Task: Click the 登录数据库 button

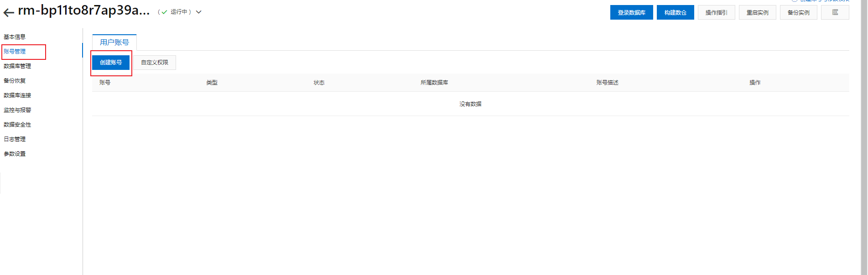Action: (x=632, y=12)
